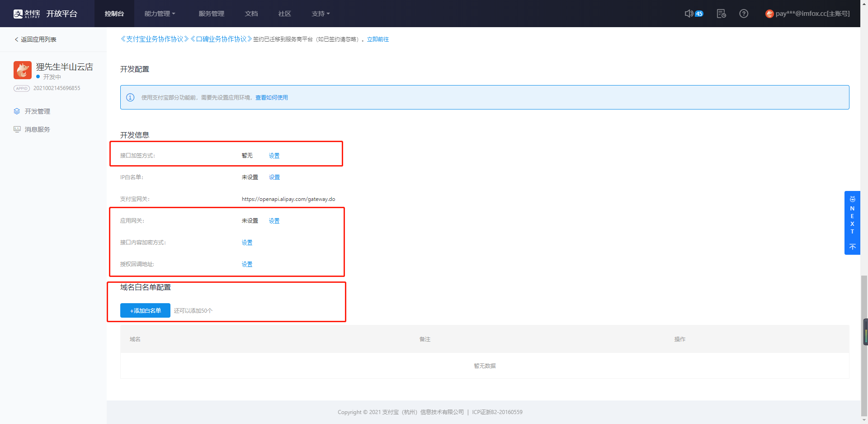The width and height of the screenshot is (868, 424).
Task: Click the 还可以添加50个 hint text
Action: tap(193, 310)
